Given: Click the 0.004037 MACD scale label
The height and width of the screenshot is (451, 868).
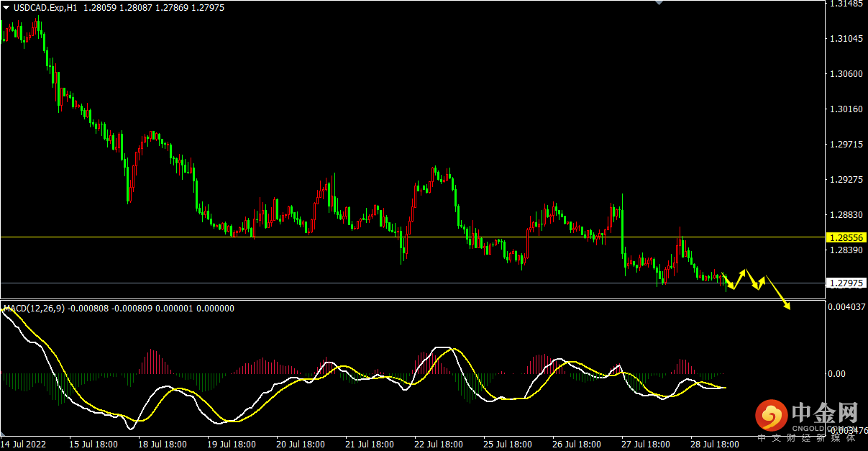Looking at the screenshot, I should point(846,308).
